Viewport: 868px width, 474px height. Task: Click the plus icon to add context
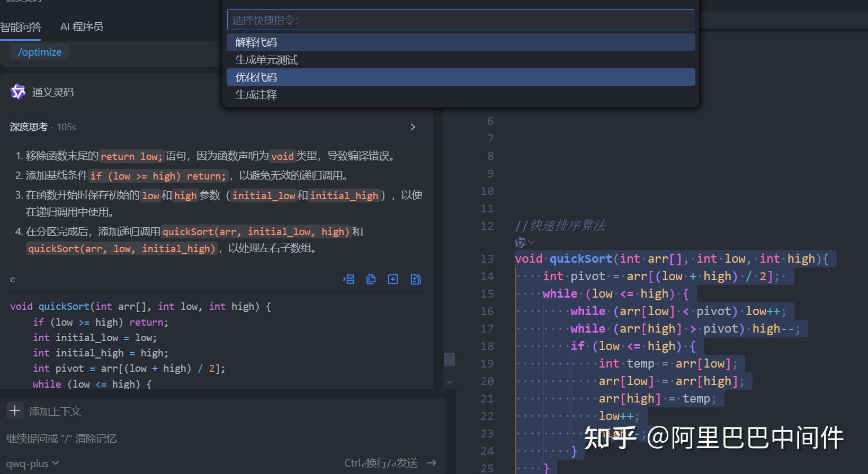click(15, 410)
